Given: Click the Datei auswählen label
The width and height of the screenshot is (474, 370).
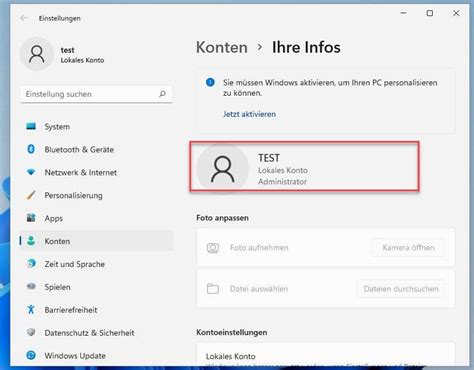Looking at the screenshot, I should point(259,289).
